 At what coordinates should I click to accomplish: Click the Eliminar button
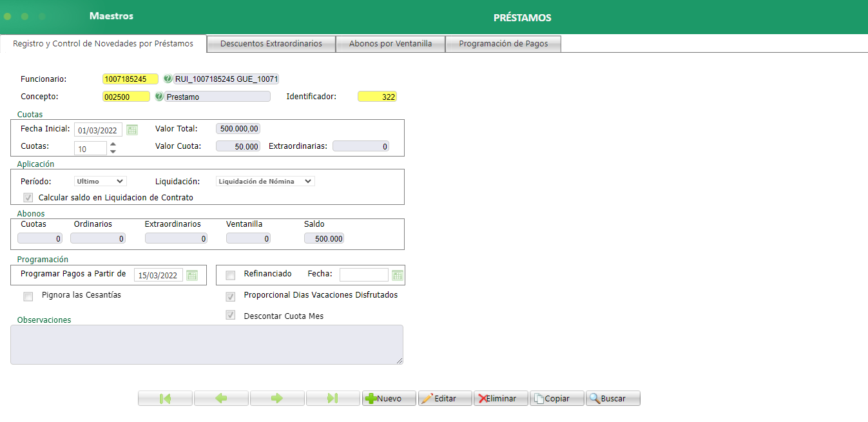tap(501, 398)
